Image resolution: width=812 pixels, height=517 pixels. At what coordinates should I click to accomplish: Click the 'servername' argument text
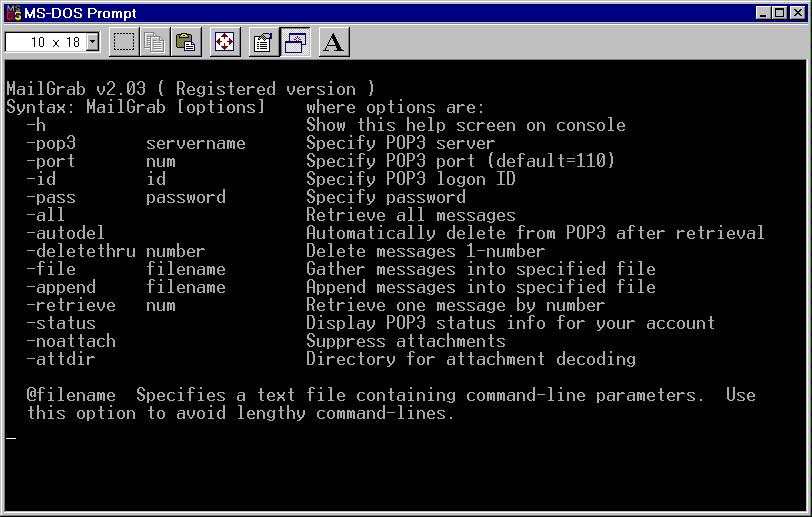click(196, 143)
